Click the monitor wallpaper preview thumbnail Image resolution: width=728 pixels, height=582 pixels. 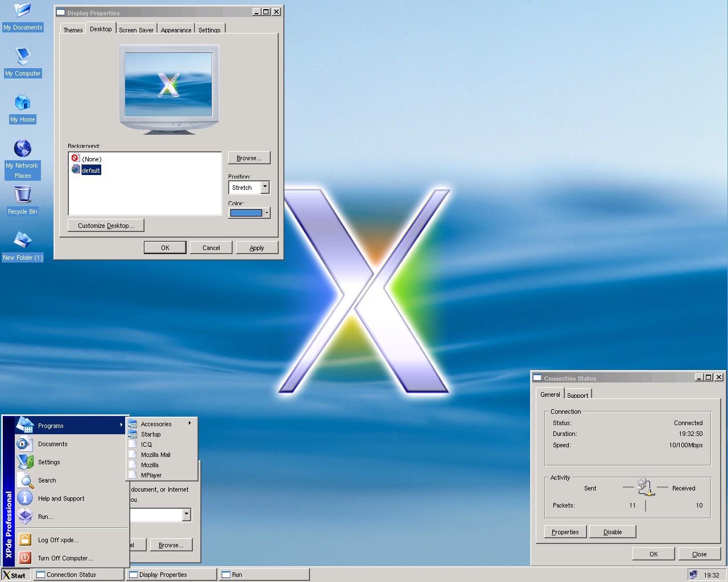tap(168, 84)
